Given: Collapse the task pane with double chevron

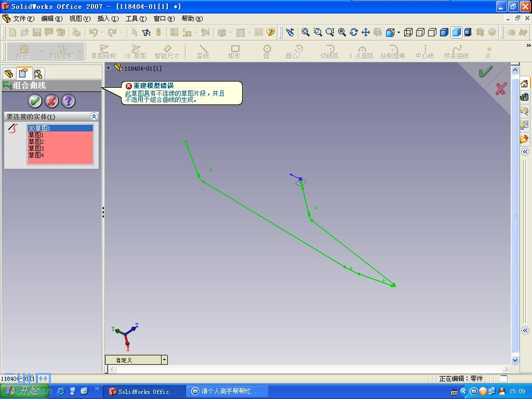Looking at the screenshot, I should coord(525,152).
